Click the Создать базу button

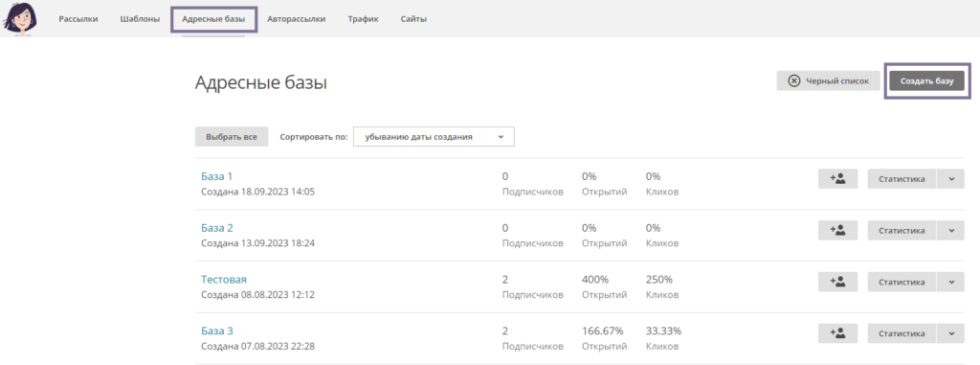coord(926,80)
